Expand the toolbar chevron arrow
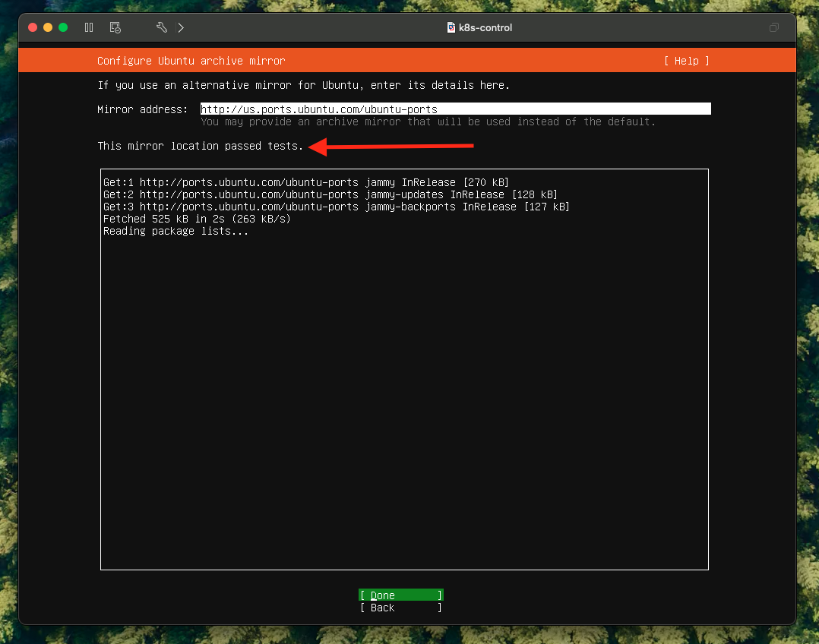 point(181,27)
